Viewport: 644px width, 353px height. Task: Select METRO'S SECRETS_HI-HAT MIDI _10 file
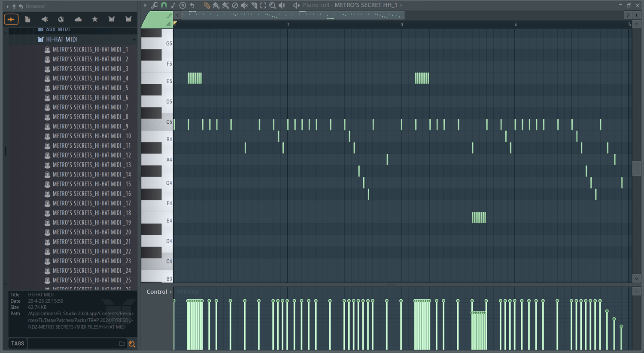tap(91, 136)
